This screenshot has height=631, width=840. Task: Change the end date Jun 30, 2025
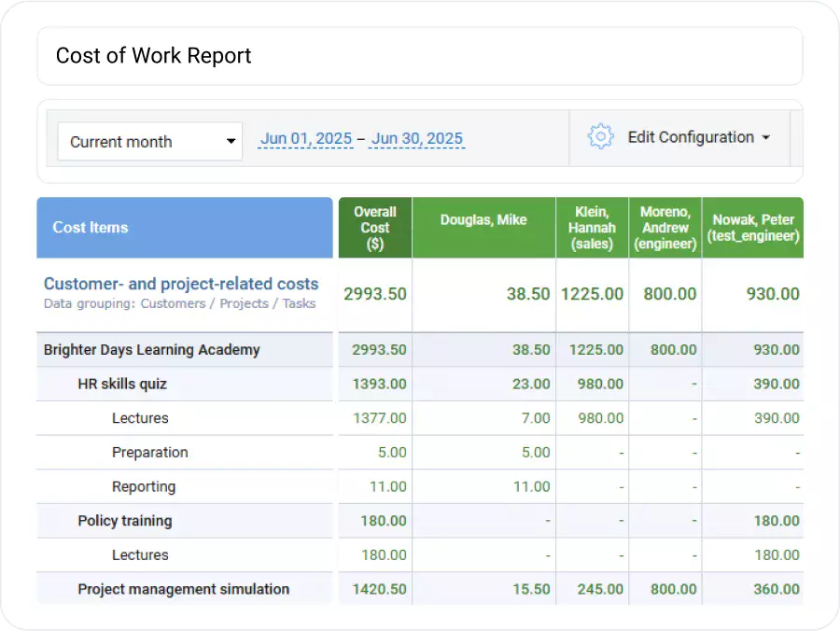[x=416, y=136]
